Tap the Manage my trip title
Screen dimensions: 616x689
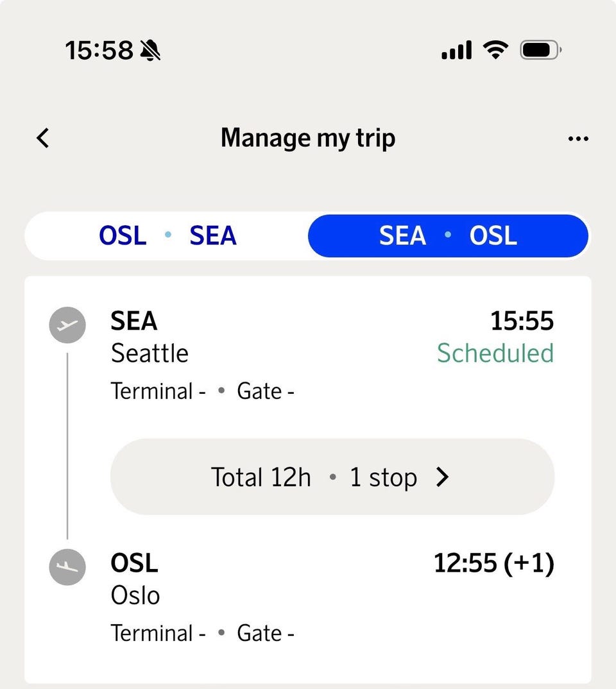[x=308, y=139]
